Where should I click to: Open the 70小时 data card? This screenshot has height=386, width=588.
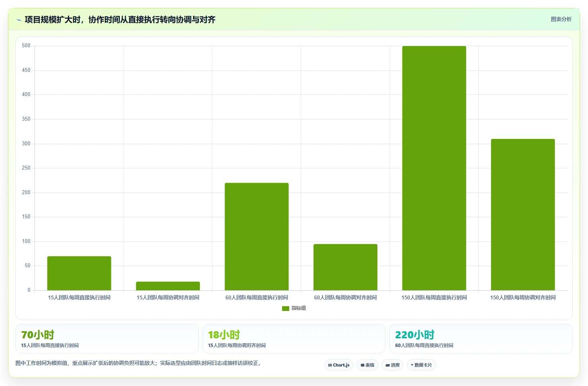click(107, 339)
